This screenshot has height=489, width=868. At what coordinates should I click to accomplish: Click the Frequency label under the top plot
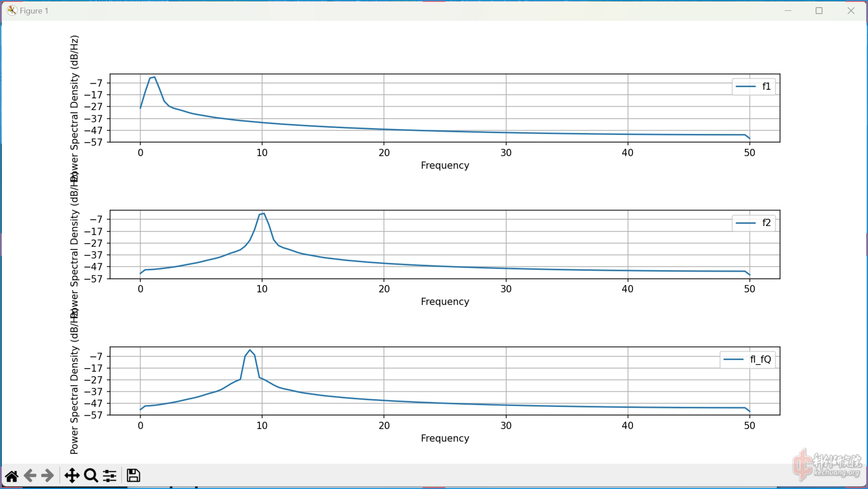tap(445, 165)
